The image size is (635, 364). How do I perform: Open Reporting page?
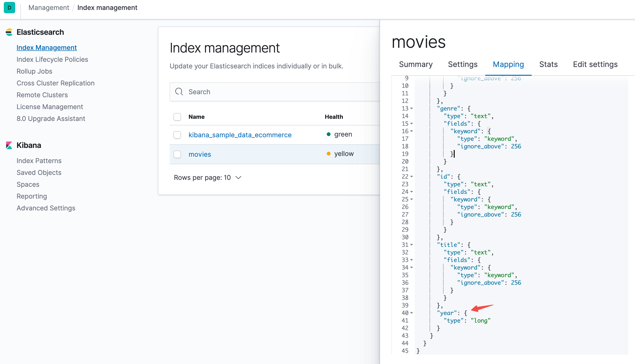click(32, 196)
